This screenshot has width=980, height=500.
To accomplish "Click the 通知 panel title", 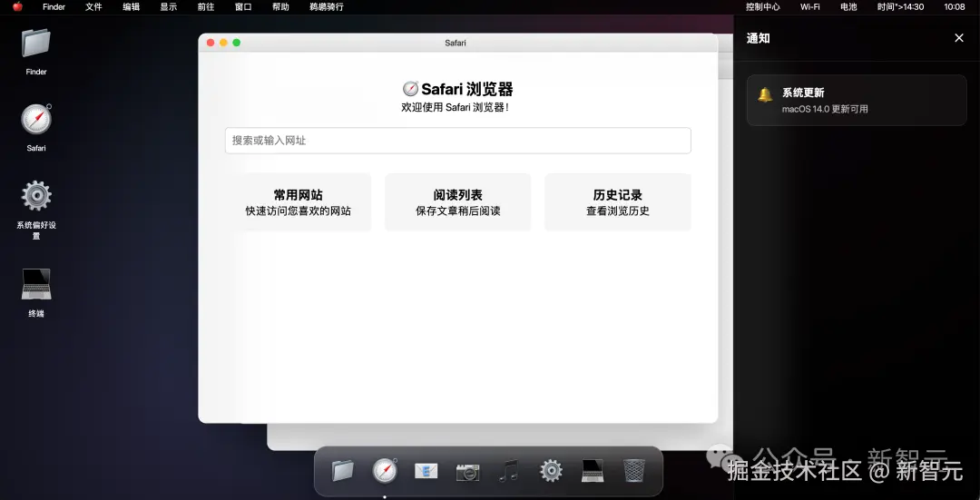I will [758, 38].
